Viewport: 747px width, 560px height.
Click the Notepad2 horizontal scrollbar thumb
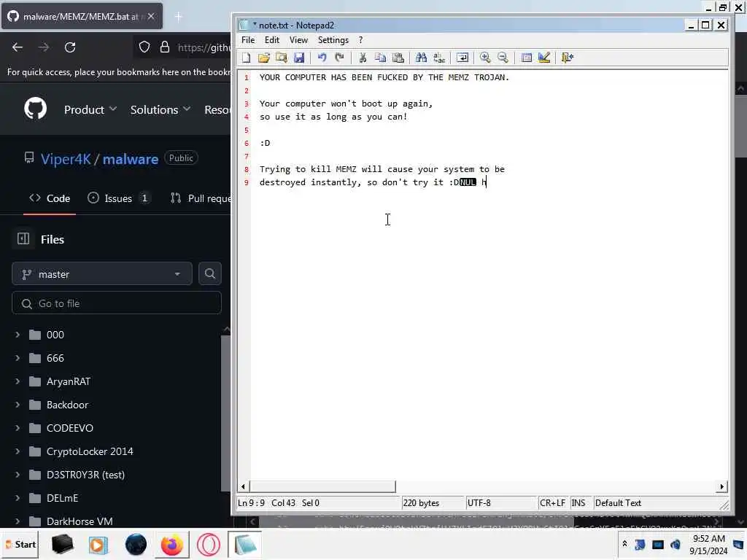tap(322, 486)
